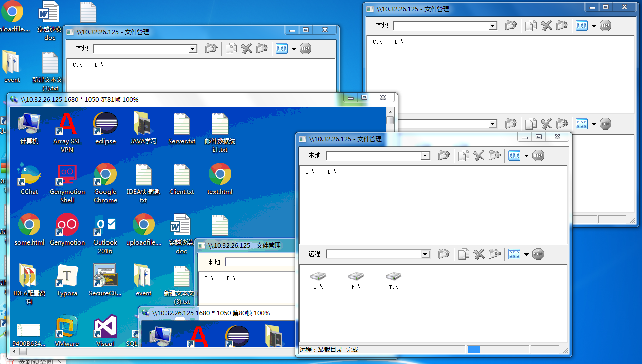Select the CChat desktop icon
The image size is (642, 364).
tap(29, 179)
